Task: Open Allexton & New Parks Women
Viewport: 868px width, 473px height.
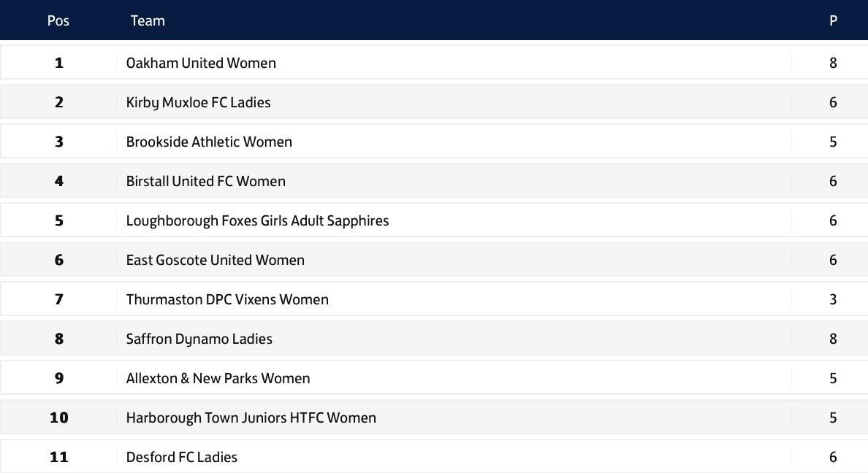Action: pyautogui.click(x=218, y=378)
